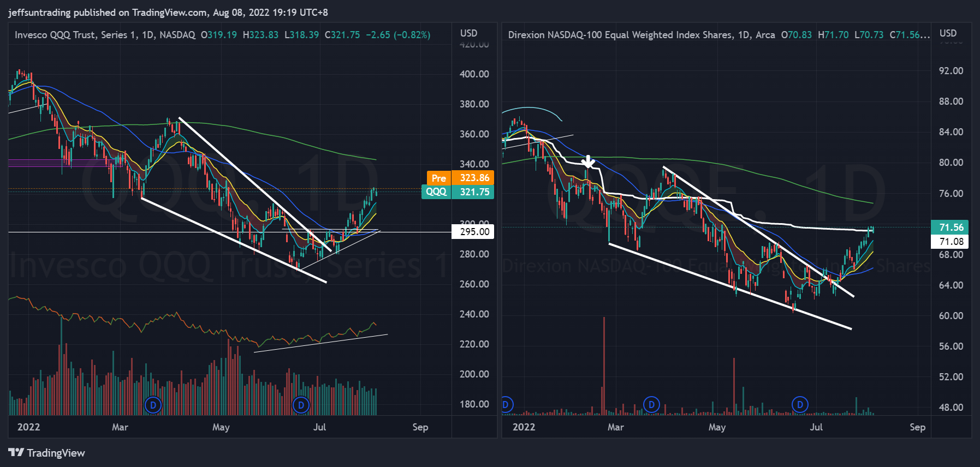
Task: Click the open value O319.19
Action: click(219, 35)
